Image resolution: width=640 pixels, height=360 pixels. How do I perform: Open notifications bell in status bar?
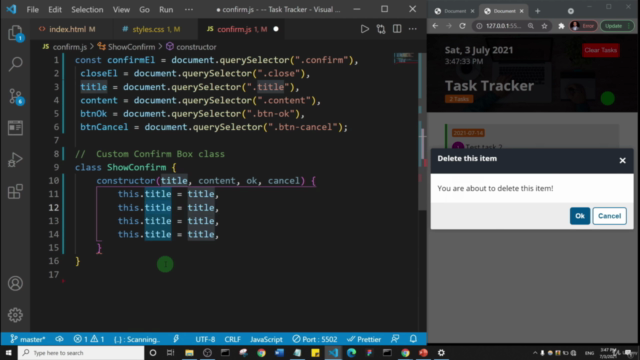point(413,339)
